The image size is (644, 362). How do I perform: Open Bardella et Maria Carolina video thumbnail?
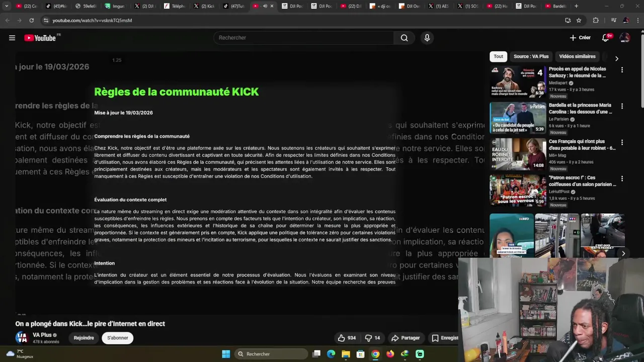point(518,118)
